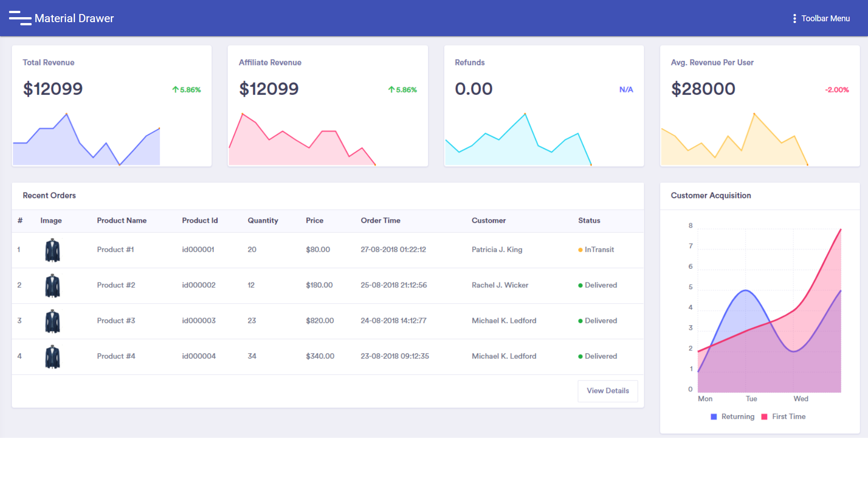Sort by Product Name column header
Image resolution: width=868 pixels, height=488 pixels.
[x=122, y=221]
